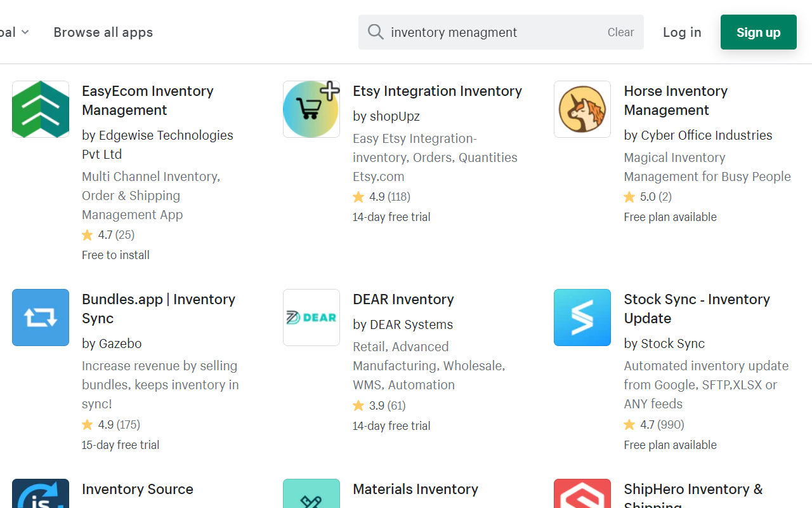Open the Bundles.app sync arrows icon

coord(40,317)
